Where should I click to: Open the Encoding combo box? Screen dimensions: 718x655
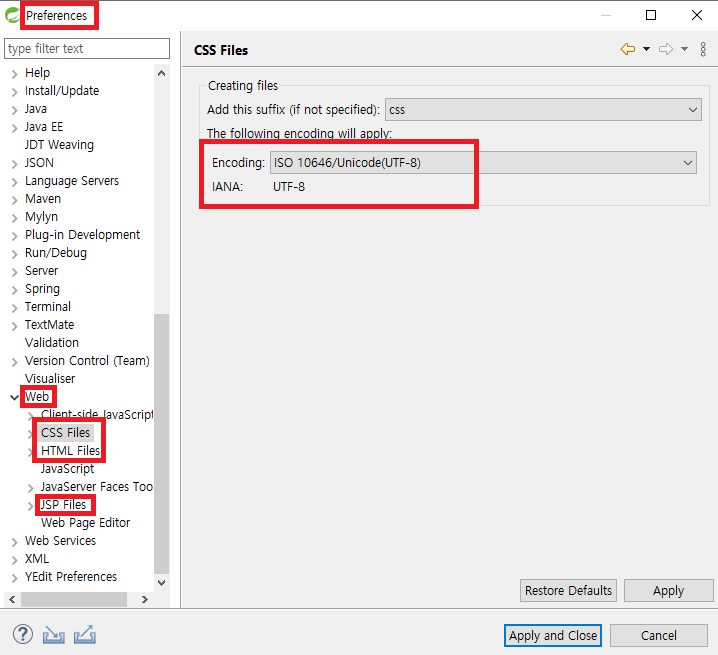pos(483,163)
